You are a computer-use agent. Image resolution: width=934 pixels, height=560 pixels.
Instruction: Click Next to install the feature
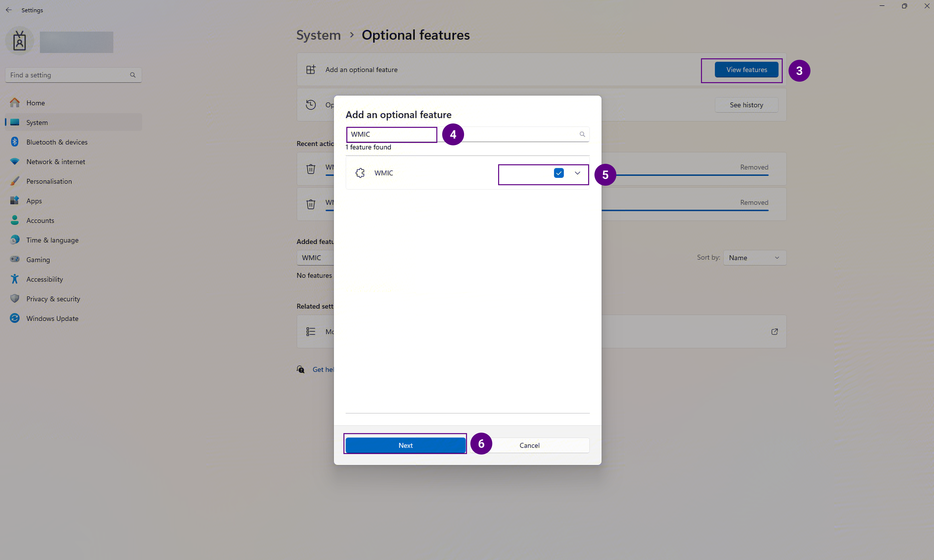tap(405, 445)
